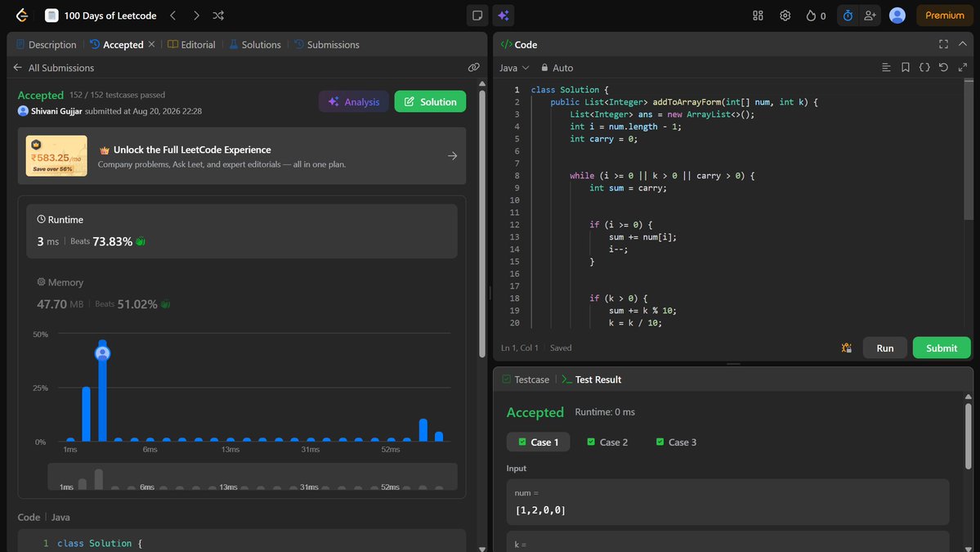Screen dimensions: 980x552
Task: Click the invite user icon
Action: pos(870,16)
